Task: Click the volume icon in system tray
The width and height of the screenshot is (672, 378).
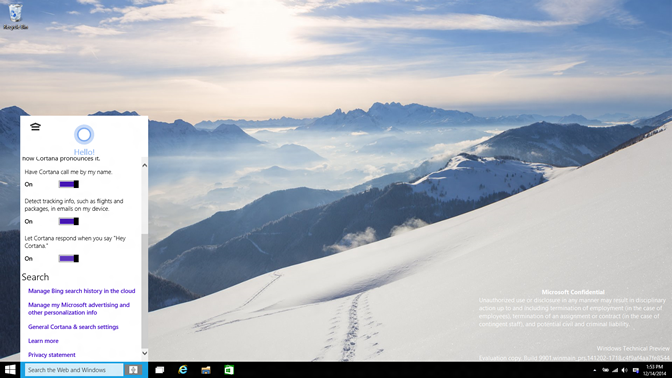Action: [625, 370]
